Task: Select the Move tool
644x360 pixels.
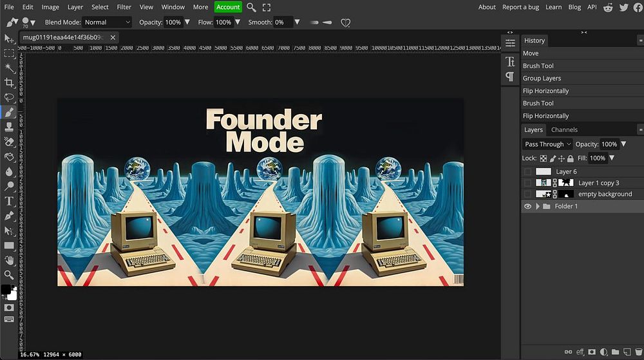Action: [x=8, y=39]
